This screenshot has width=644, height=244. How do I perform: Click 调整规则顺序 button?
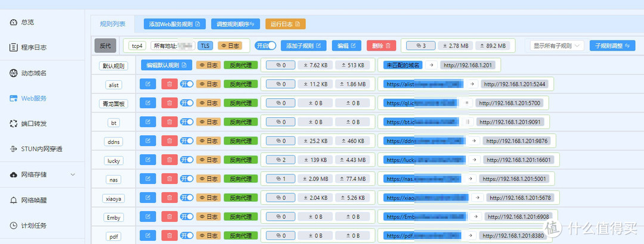236,24
